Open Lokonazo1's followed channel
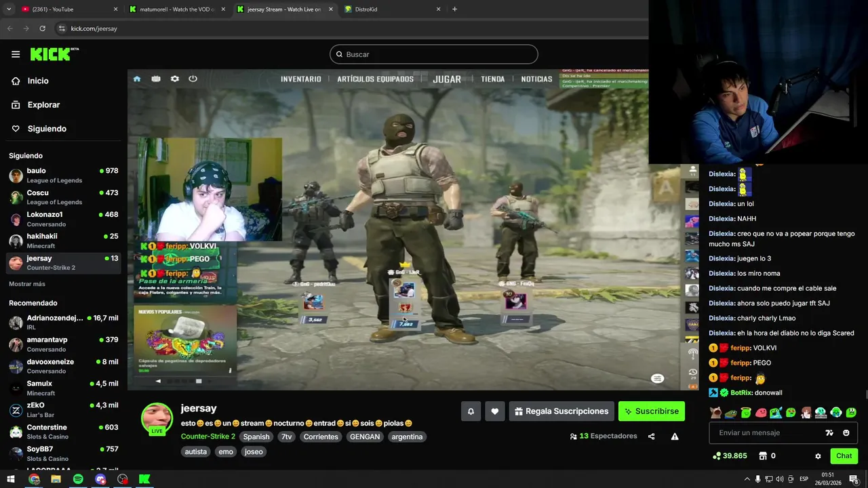Image resolution: width=868 pixels, height=488 pixels. click(x=64, y=219)
